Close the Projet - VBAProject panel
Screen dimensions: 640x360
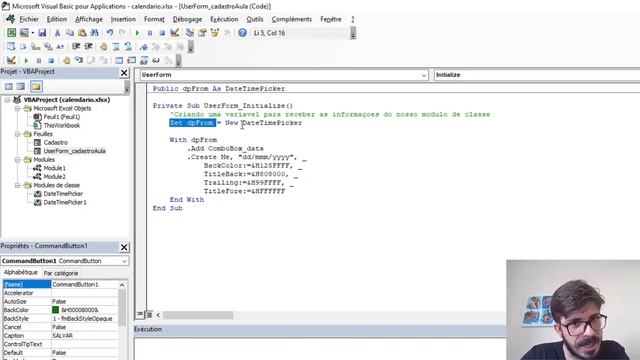[x=124, y=73]
